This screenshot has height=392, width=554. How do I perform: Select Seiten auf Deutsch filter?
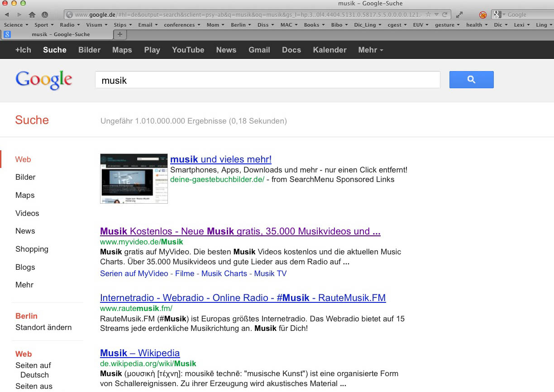coord(33,370)
